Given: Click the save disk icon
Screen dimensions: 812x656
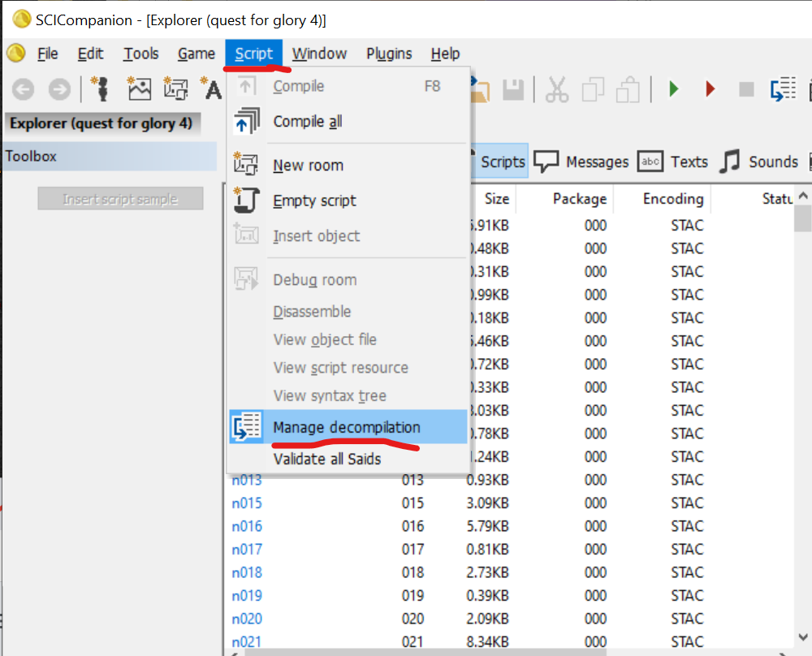Looking at the screenshot, I should [513, 89].
